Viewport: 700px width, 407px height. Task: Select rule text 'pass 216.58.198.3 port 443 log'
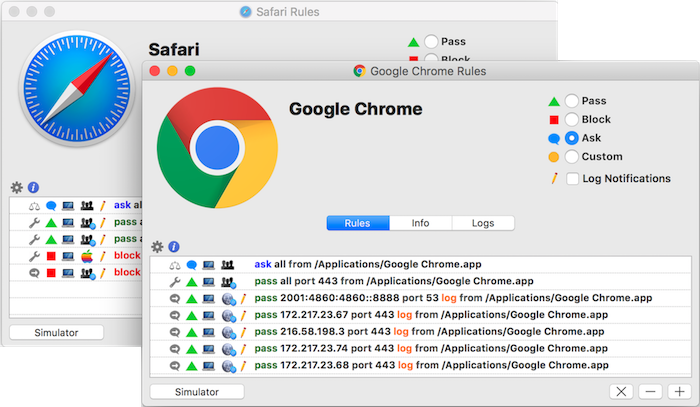pos(331,332)
